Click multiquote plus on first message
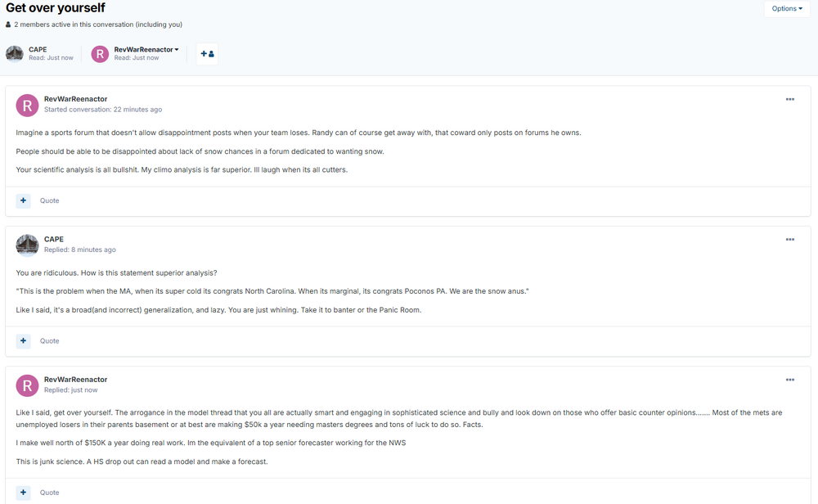Screen dimensions: 818x504 click(x=23, y=200)
